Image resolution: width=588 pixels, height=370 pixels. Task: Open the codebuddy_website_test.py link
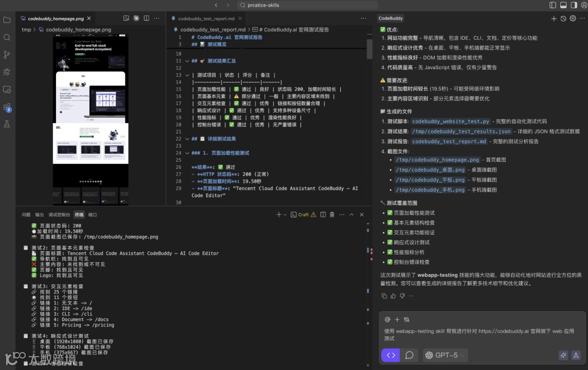click(450, 122)
